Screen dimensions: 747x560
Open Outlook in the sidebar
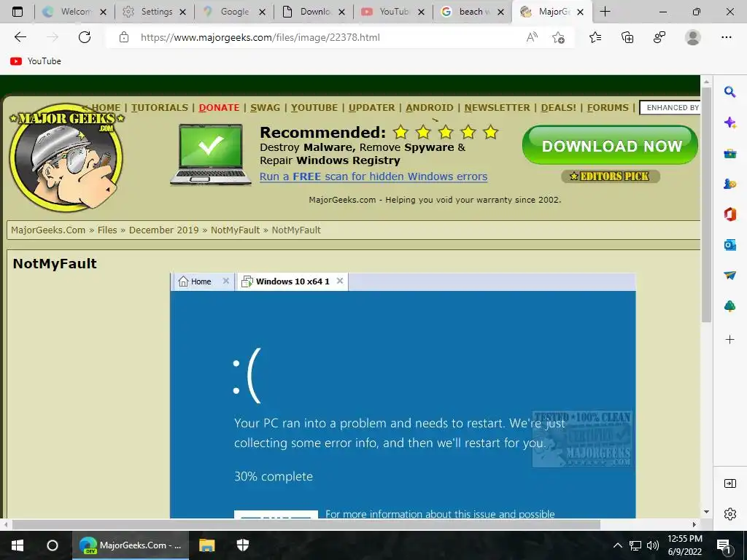(729, 245)
